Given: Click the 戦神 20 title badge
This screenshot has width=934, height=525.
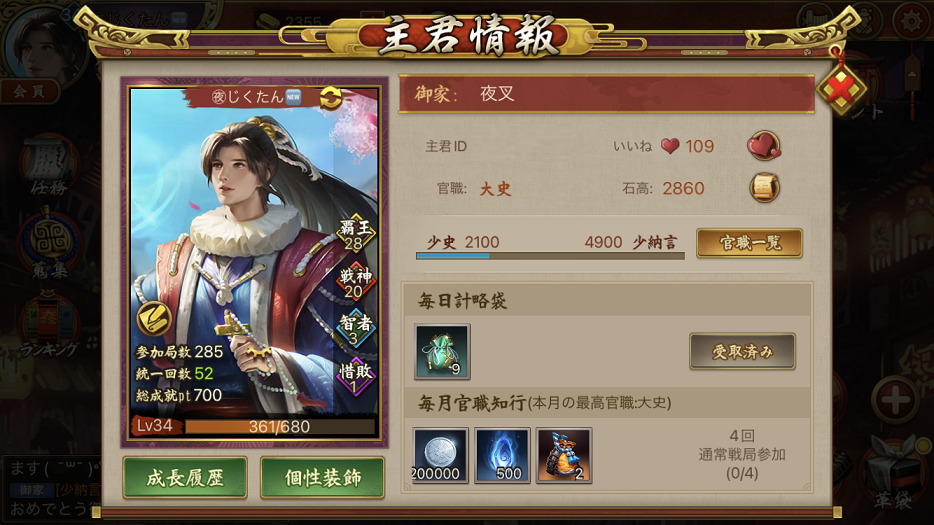Looking at the screenshot, I should coord(356,282).
